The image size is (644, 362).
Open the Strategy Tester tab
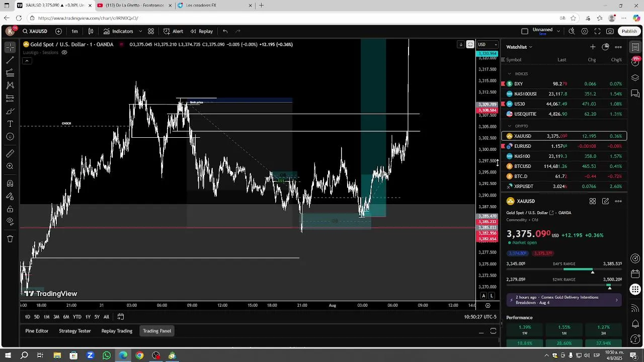[75, 331]
